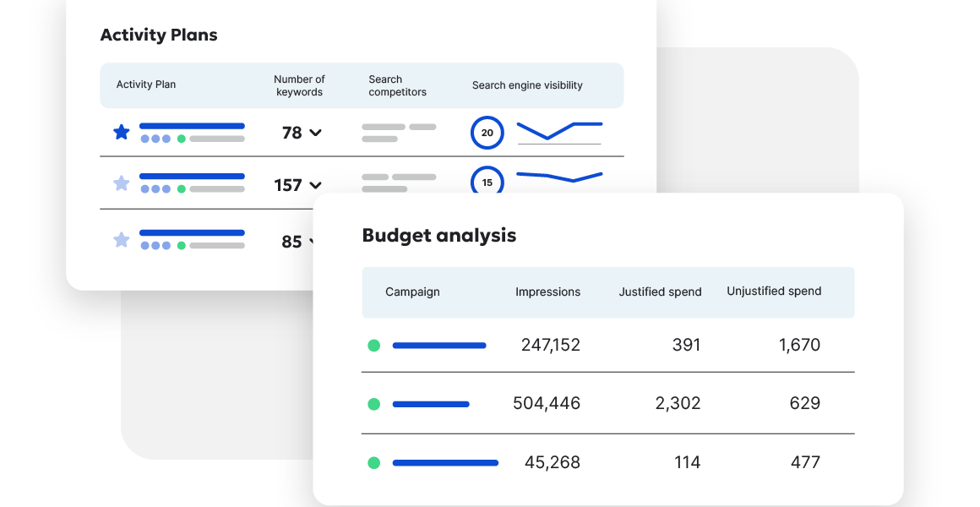
Task: Click the visibility score circle showing 20
Action: coord(487,133)
